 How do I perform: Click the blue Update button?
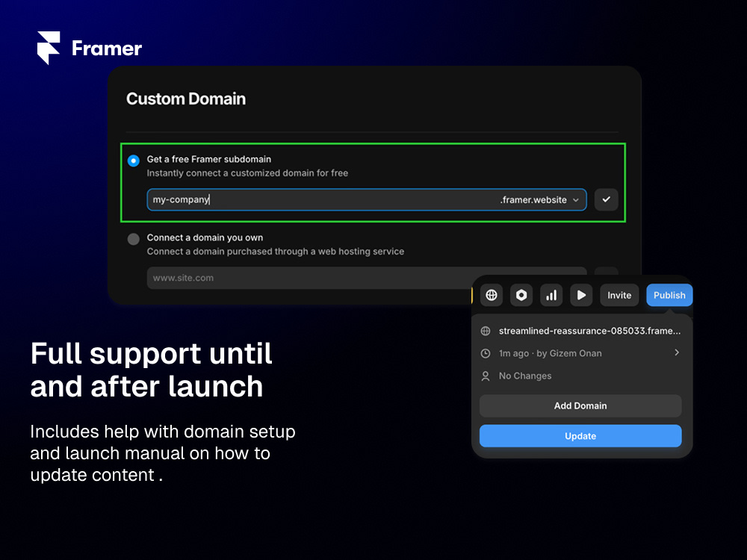580,436
